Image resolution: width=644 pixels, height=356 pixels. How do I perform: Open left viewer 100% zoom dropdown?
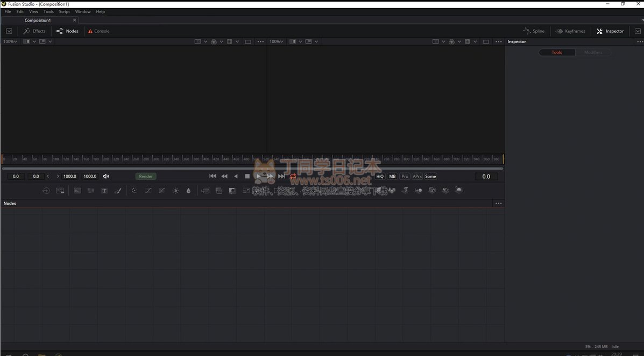10,41
